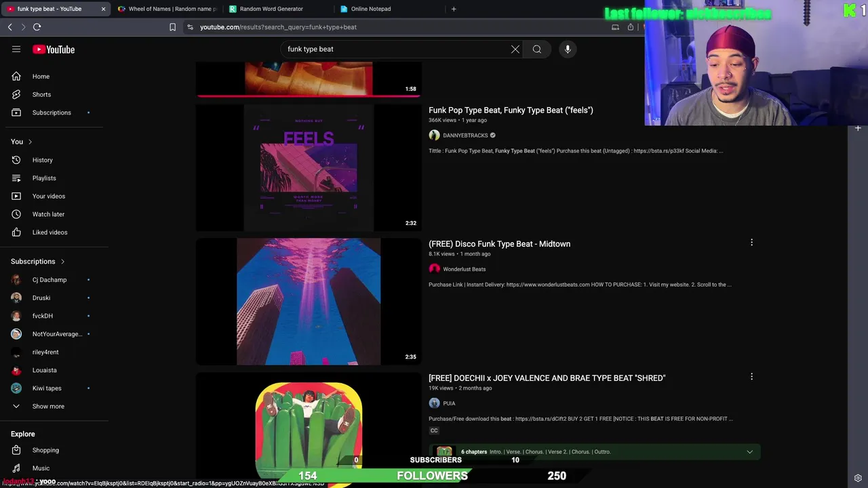Open the YouTube hamburger guide menu

[16, 49]
